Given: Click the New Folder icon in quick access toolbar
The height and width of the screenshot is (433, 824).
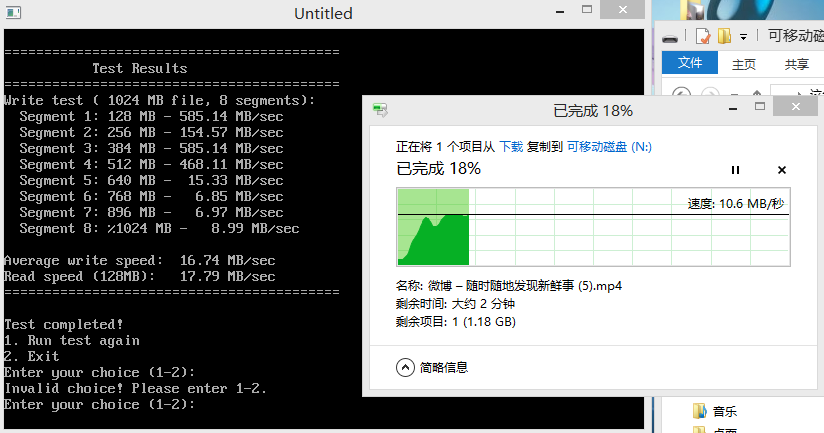Looking at the screenshot, I should 725,37.
